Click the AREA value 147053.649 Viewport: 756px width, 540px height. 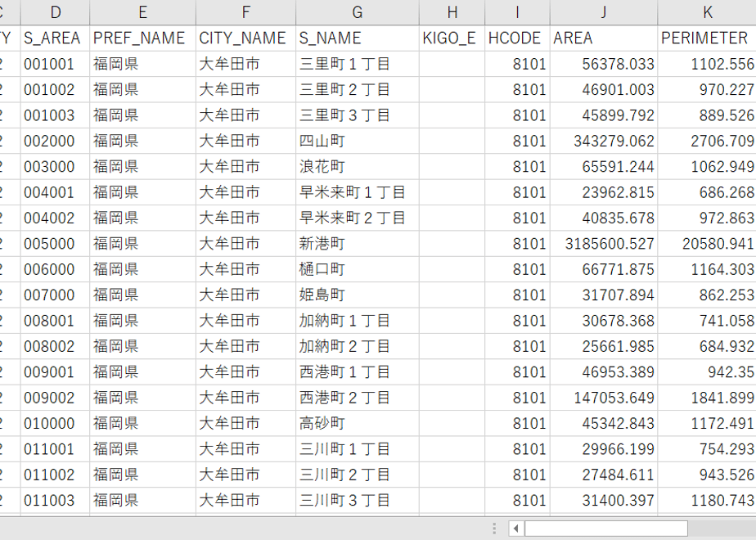coord(604,398)
